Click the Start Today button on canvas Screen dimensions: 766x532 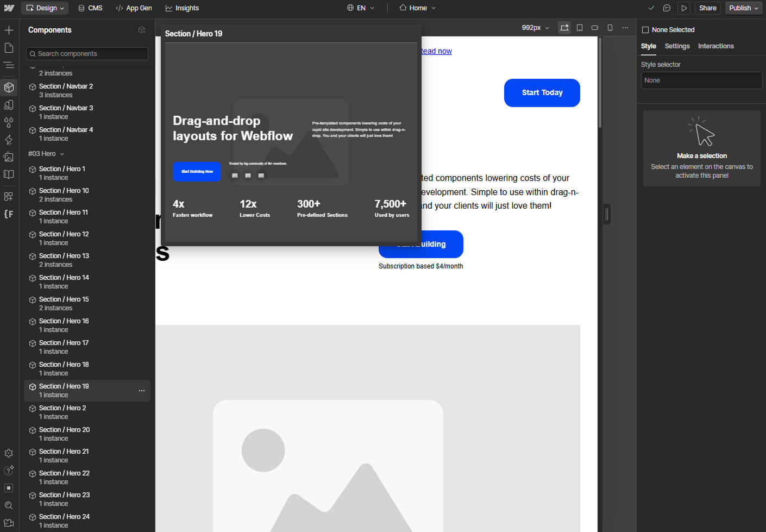[542, 93]
